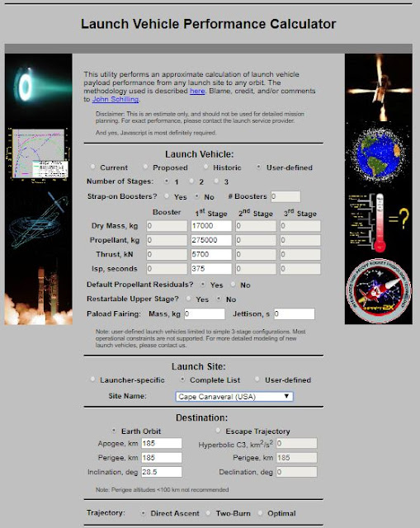Click 3rd Stage Dry Mass field
The height and width of the screenshot is (528, 420).
pos(300,226)
